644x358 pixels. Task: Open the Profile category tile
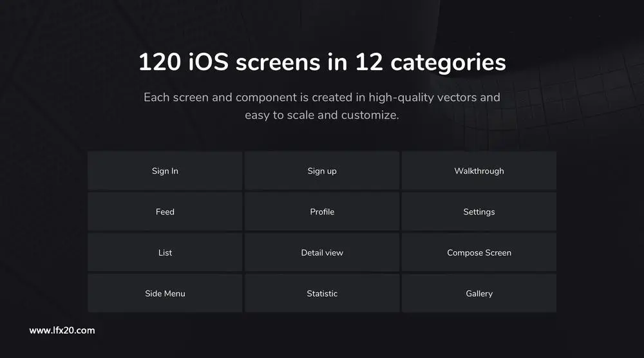pyautogui.click(x=322, y=212)
